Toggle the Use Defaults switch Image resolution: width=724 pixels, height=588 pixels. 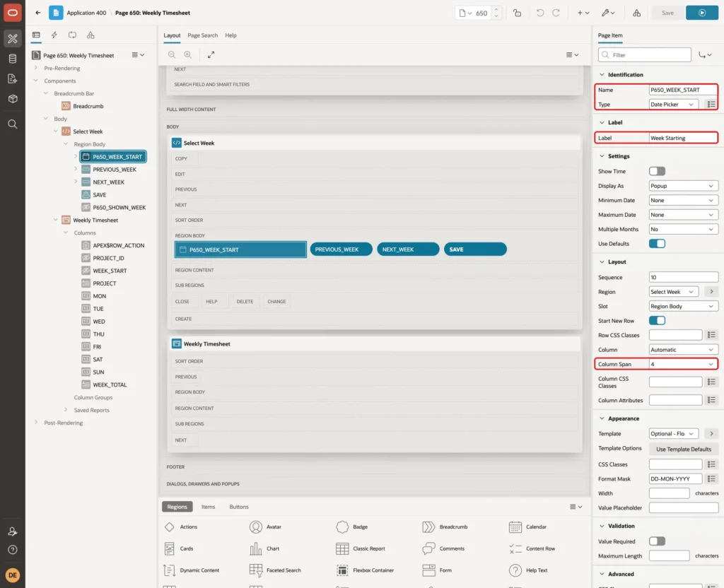pos(657,244)
